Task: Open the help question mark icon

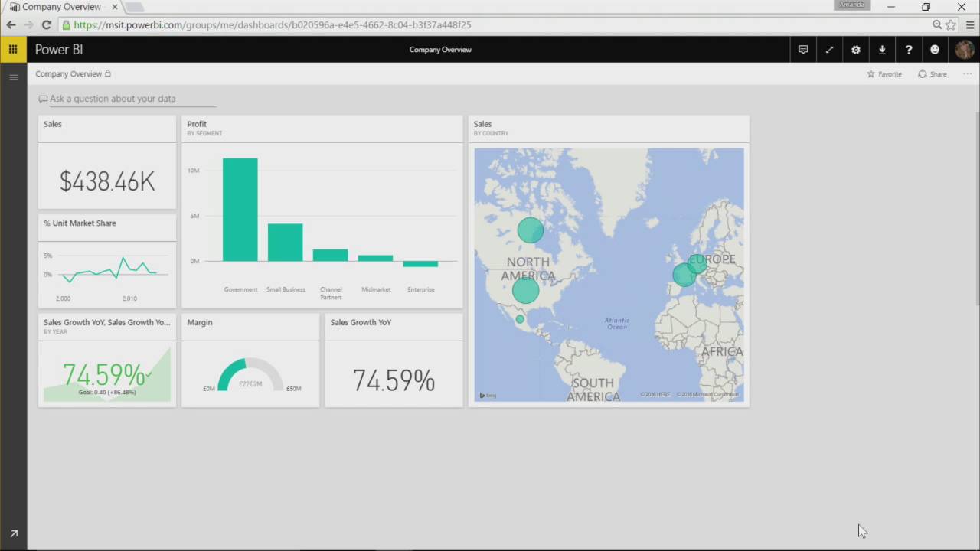Action: (x=909, y=50)
